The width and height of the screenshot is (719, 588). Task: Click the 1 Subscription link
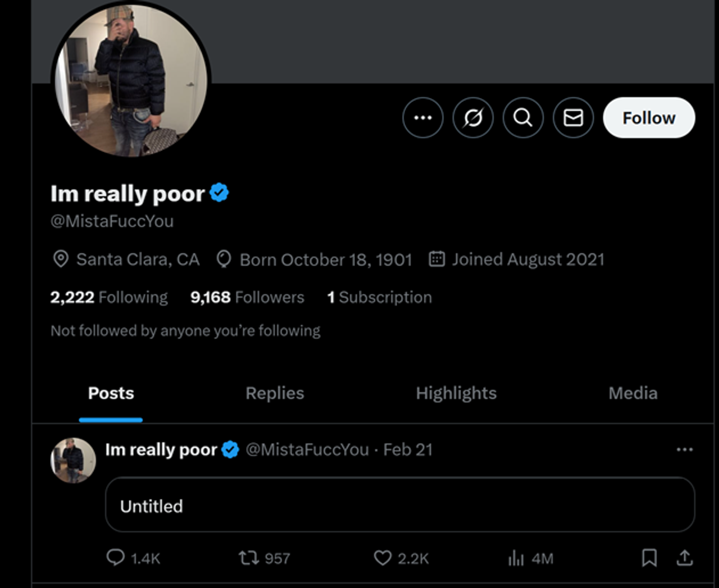click(x=380, y=297)
